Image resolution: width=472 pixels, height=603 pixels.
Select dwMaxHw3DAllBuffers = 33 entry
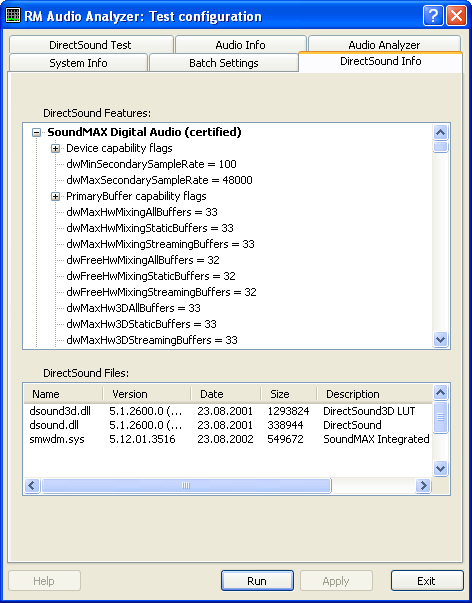pos(133,308)
